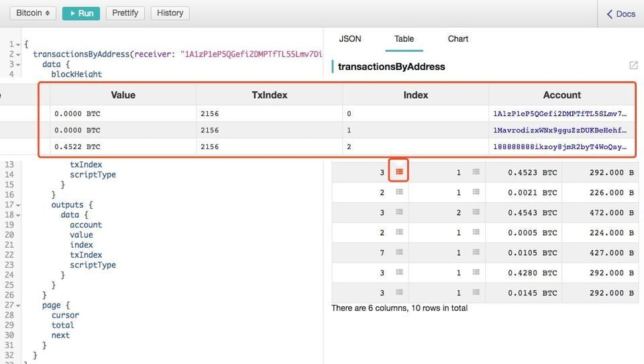This screenshot has height=364, width=644.
Task: Open the Bitcoin network dropdown
Action: click(33, 13)
